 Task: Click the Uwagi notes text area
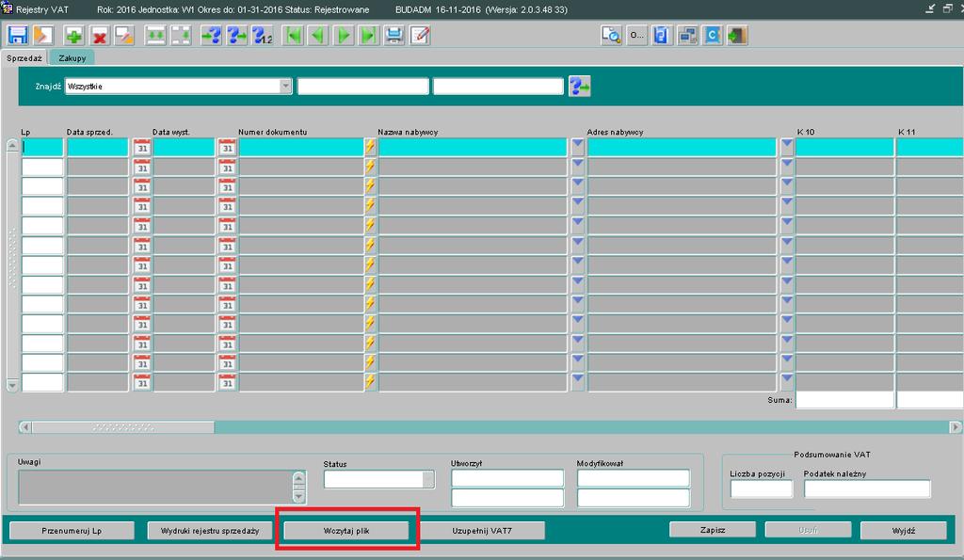(x=155, y=488)
